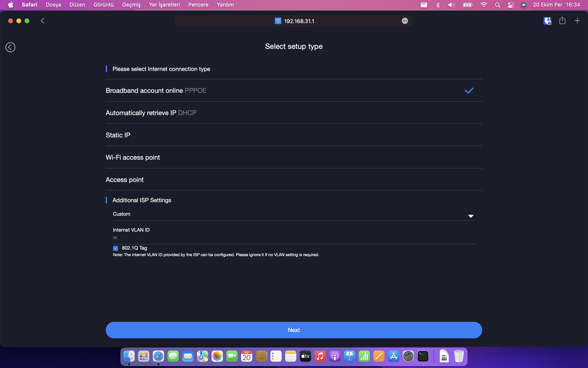Open the Trash in the Dock
Screen dimensions: 588x368
(459, 356)
